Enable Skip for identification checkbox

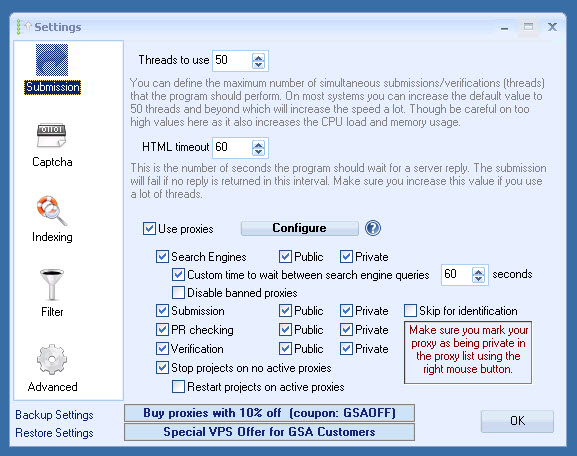(410, 311)
